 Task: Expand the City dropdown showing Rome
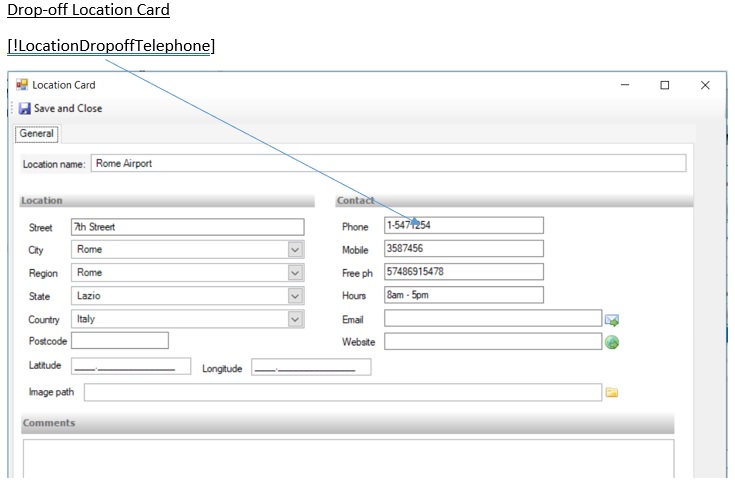[295, 250]
